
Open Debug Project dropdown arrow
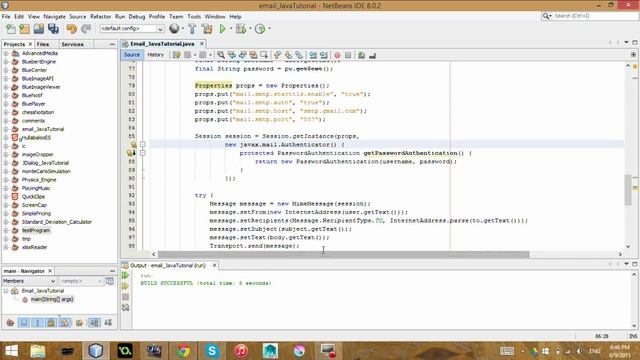[250, 29]
